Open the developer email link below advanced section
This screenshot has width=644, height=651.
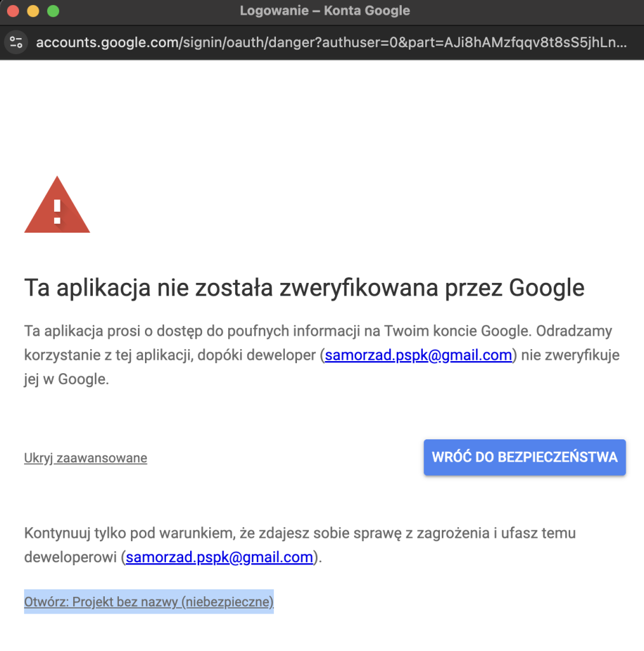pos(219,557)
